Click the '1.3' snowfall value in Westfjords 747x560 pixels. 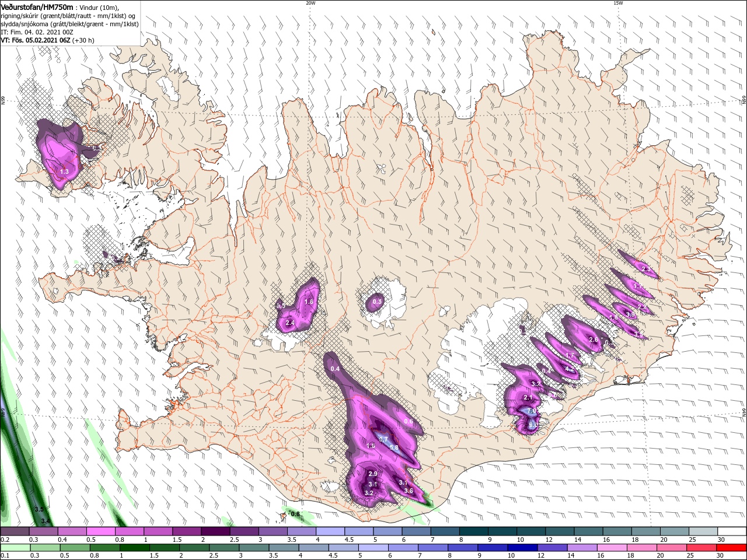pos(64,171)
